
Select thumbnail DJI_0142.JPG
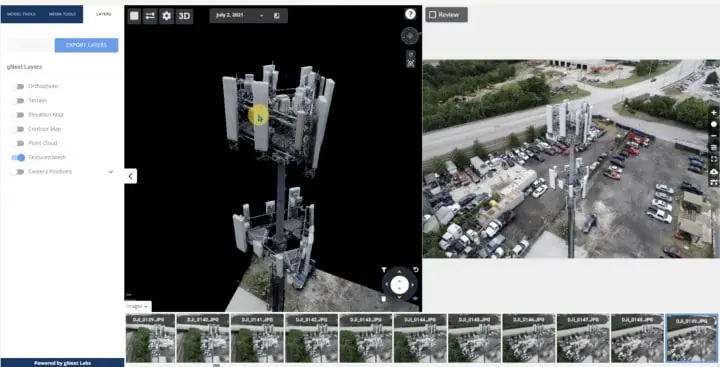pyautogui.click(x=311, y=338)
